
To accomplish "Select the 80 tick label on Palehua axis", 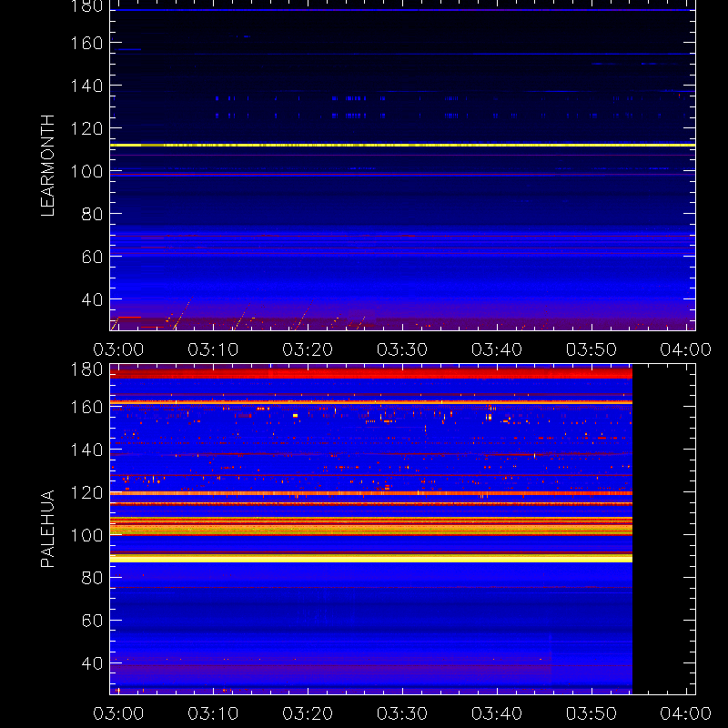I will tap(93, 578).
